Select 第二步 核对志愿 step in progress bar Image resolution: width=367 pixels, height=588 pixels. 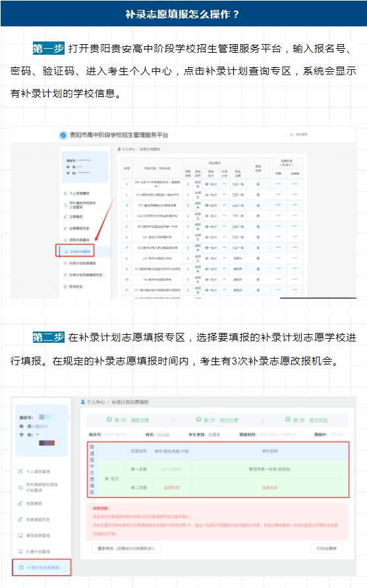click(217, 420)
